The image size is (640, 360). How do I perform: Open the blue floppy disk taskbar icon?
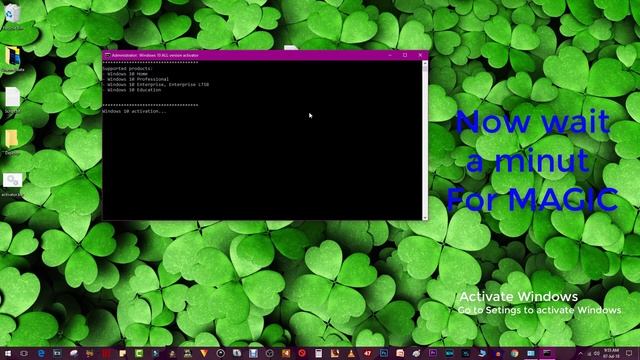pyautogui.click(x=253, y=353)
